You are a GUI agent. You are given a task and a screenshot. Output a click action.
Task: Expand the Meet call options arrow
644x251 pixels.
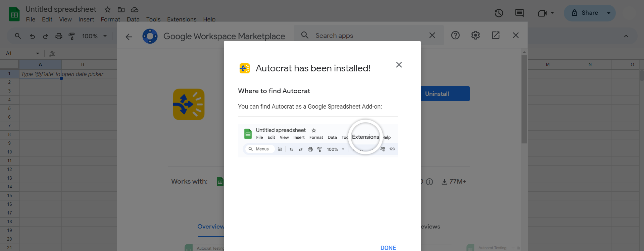552,13
